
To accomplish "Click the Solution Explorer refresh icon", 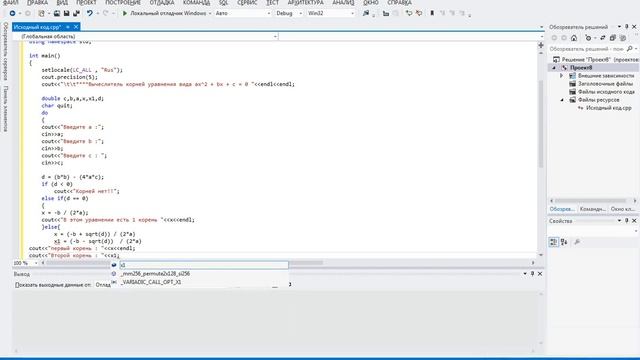I will point(602,38).
